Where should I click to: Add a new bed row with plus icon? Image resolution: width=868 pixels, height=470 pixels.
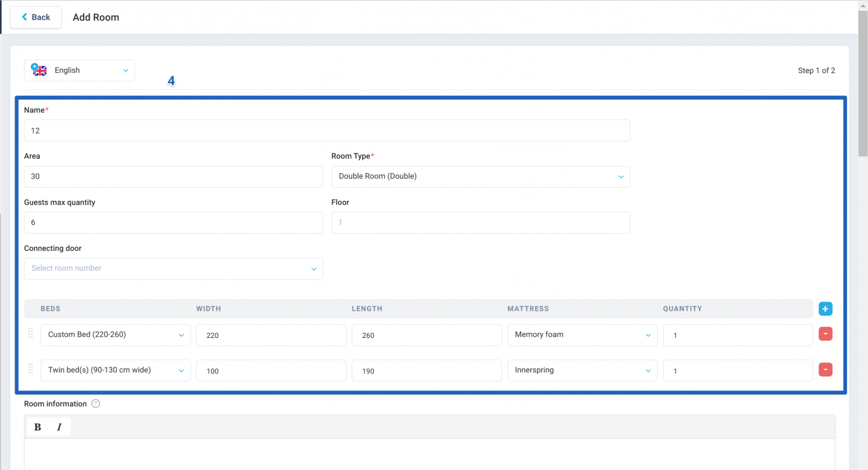[825, 309]
